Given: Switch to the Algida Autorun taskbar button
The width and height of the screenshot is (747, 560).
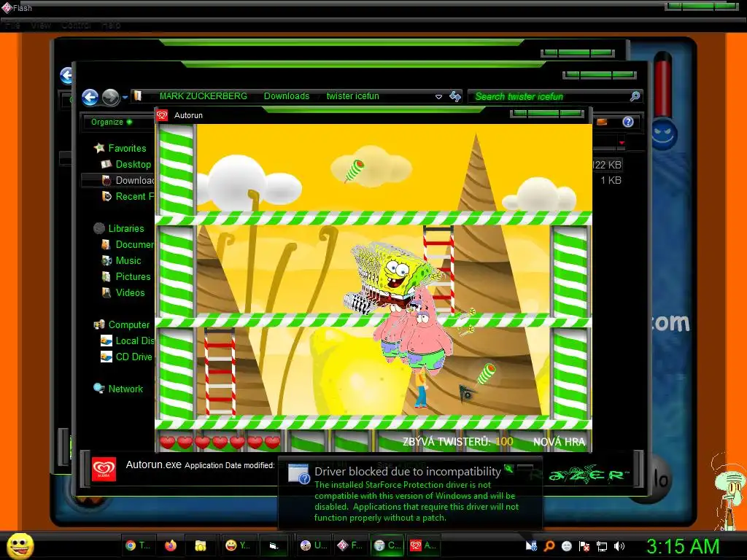Looking at the screenshot, I should pos(424,545).
